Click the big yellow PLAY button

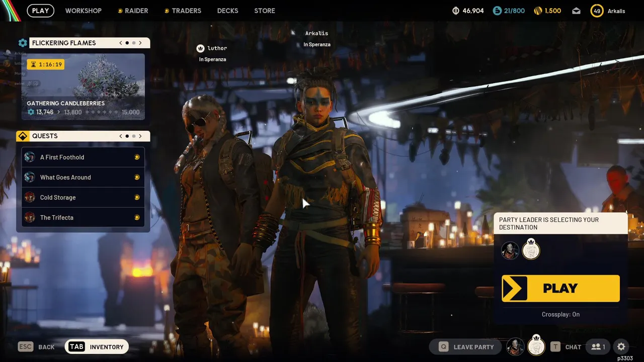click(560, 288)
